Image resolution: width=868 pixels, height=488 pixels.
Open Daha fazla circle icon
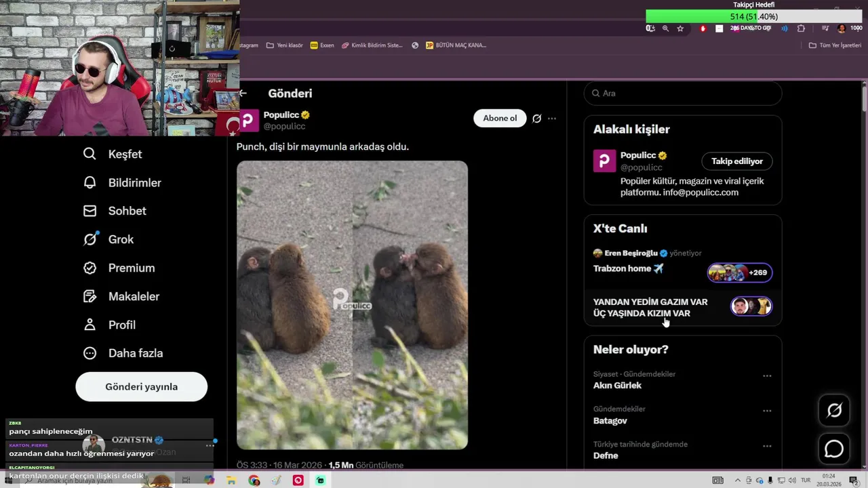(x=90, y=353)
